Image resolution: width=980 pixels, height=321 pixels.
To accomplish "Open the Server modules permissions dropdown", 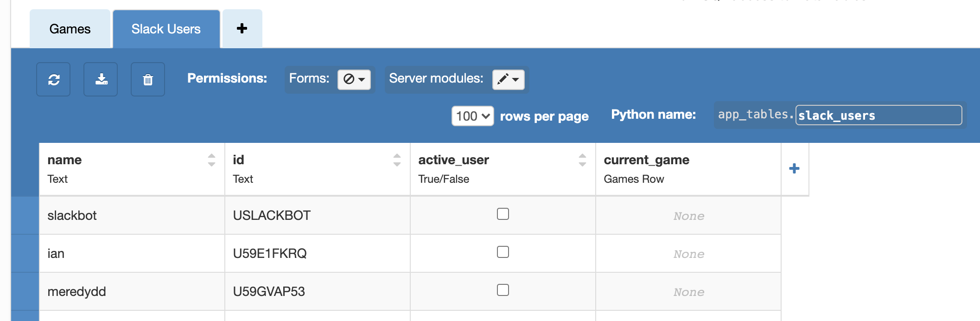I will [508, 79].
